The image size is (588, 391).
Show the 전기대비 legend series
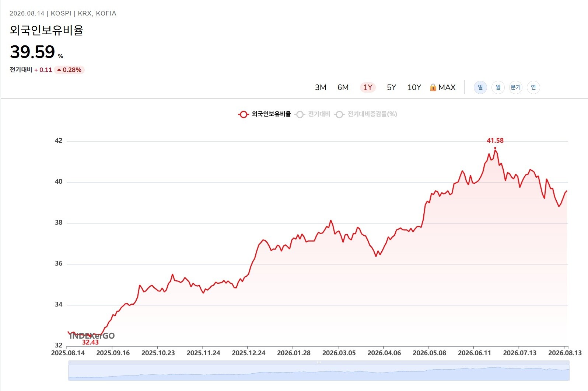coord(313,114)
